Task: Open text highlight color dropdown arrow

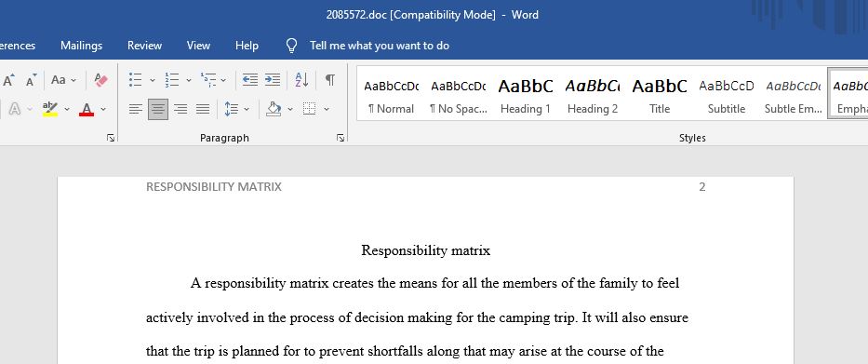Action: click(x=67, y=109)
